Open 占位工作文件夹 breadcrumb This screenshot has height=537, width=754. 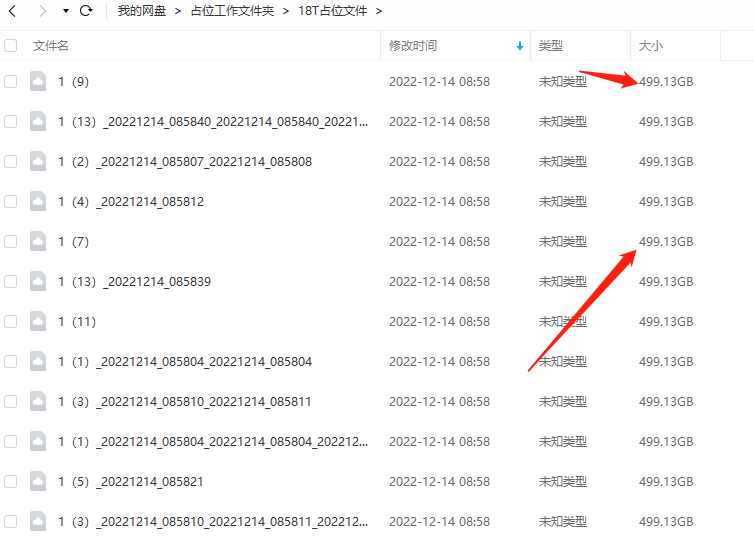pyautogui.click(x=232, y=11)
